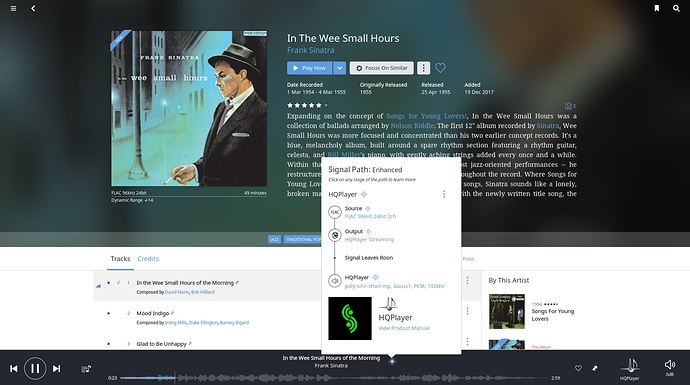Click View Product Manual link

coord(404,328)
